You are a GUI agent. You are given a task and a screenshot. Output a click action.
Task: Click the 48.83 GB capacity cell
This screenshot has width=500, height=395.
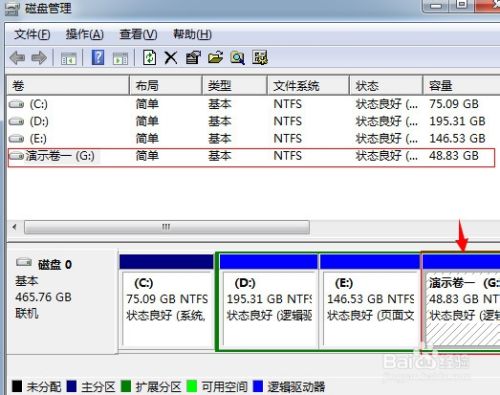click(454, 155)
